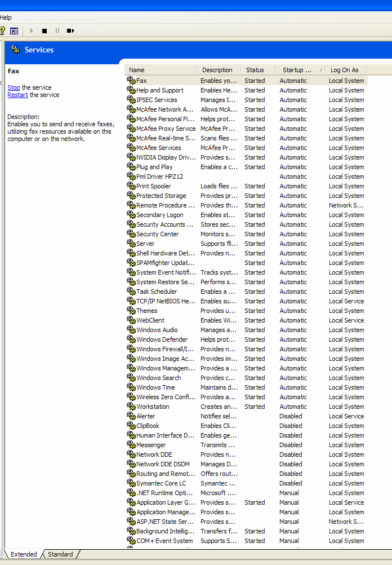The image size is (392, 565).
Task: Click the Restart Service toolbar icon
Action: point(70,31)
